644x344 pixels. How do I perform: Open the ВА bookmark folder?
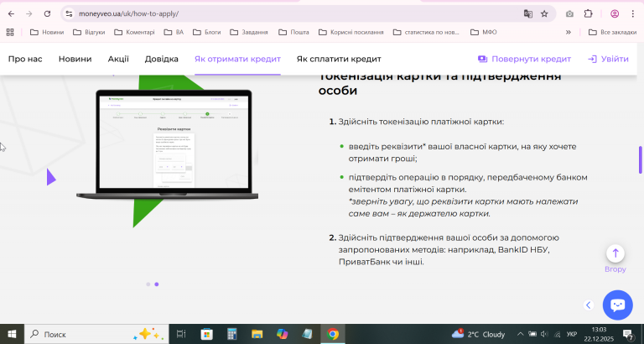pos(174,32)
